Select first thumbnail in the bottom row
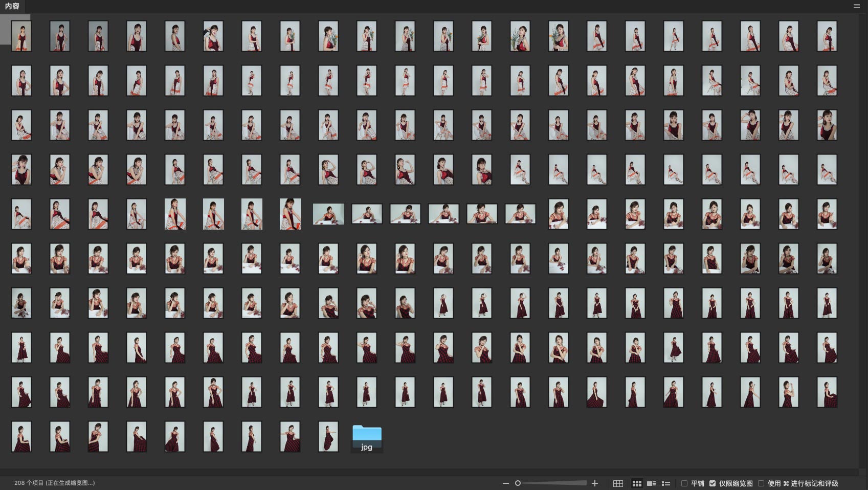This screenshot has width=868, height=490. tap(21, 437)
